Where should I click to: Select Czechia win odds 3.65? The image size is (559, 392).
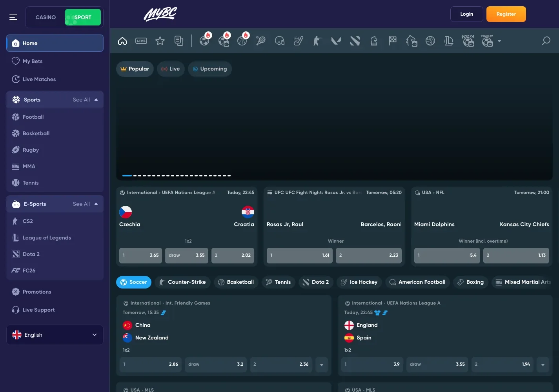pyautogui.click(x=140, y=255)
